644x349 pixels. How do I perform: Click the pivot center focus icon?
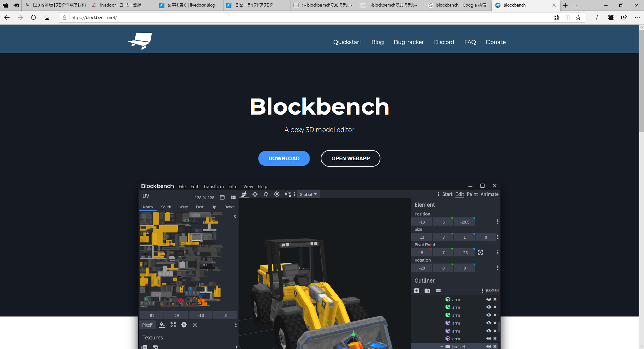click(480, 253)
